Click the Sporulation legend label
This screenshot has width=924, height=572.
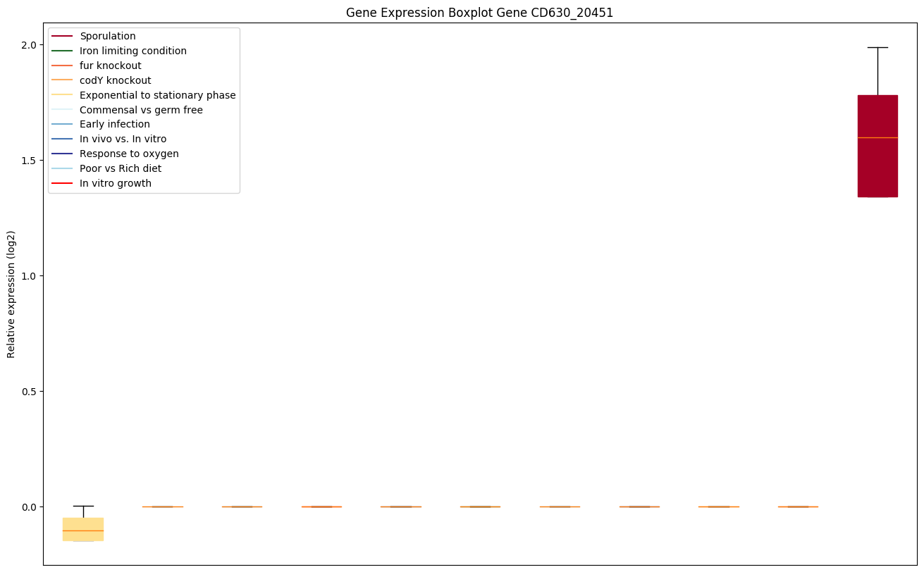(x=107, y=36)
